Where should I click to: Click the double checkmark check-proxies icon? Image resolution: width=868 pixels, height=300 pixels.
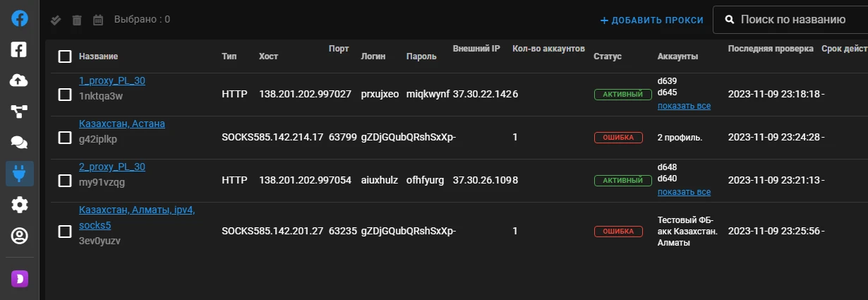pyautogui.click(x=56, y=20)
